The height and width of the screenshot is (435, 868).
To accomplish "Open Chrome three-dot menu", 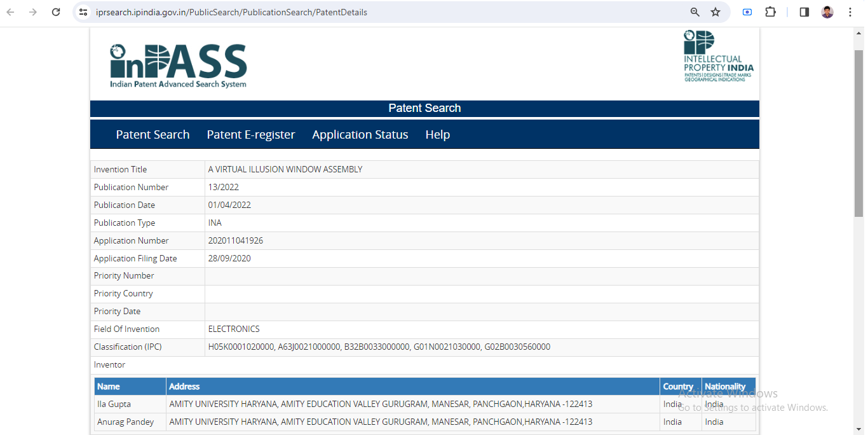I will click(850, 12).
